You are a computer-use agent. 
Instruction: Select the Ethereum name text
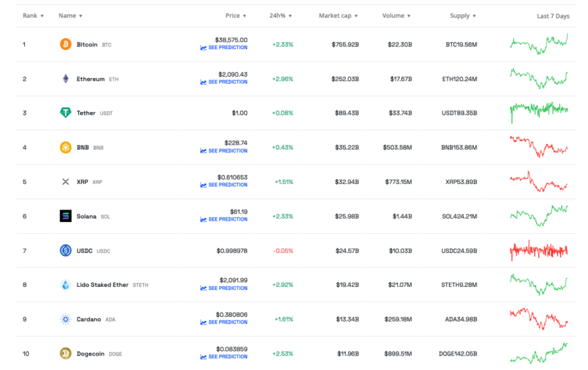(x=91, y=79)
